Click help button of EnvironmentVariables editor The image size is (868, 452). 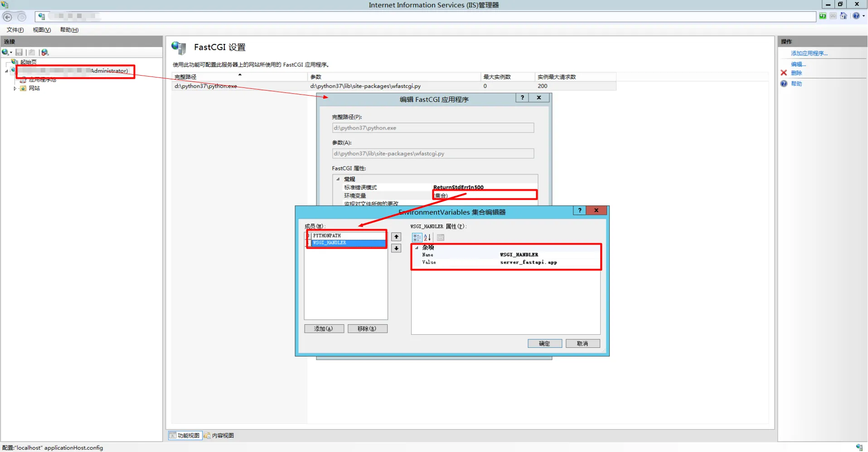pos(580,211)
